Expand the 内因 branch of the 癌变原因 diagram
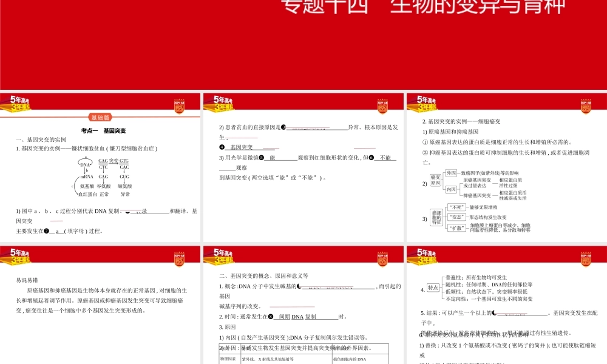The height and width of the screenshot is (364, 607). [450, 190]
